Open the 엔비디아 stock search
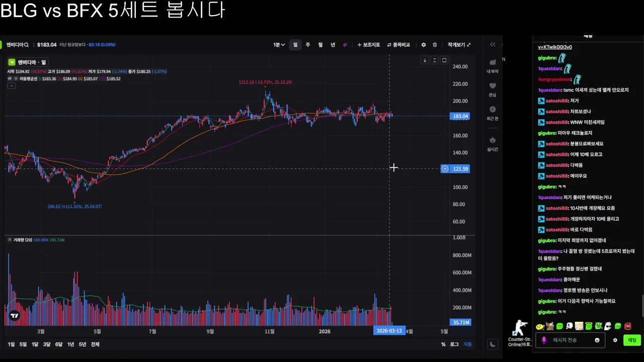644x362 pixels. coord(18,45)
